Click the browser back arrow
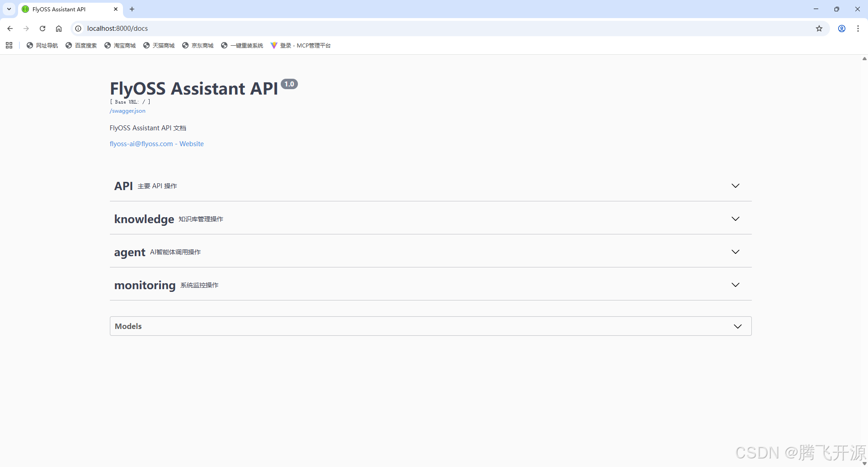 (x=10, y=29)
